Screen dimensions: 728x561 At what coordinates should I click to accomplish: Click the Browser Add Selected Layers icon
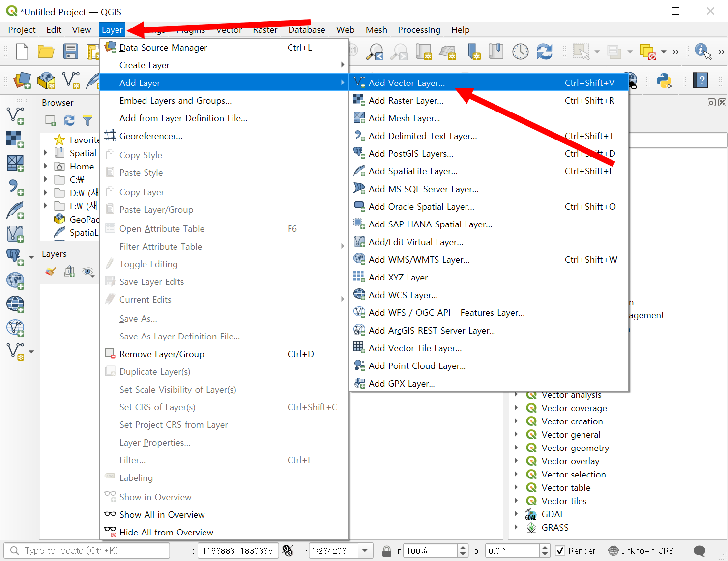click(x=51, y=120)
